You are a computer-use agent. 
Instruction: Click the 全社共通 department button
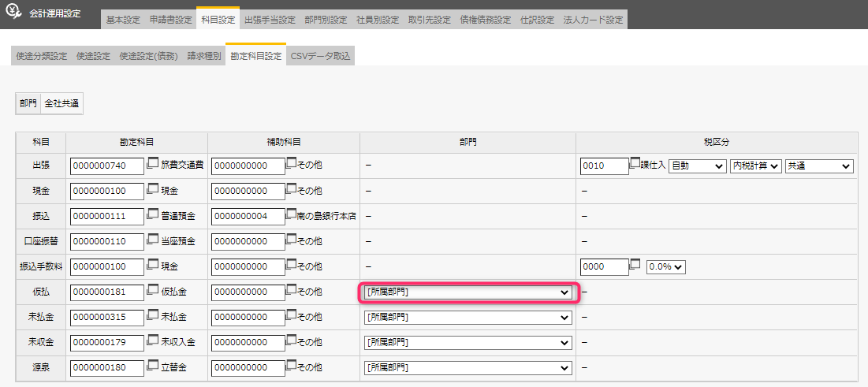point(61,103)
